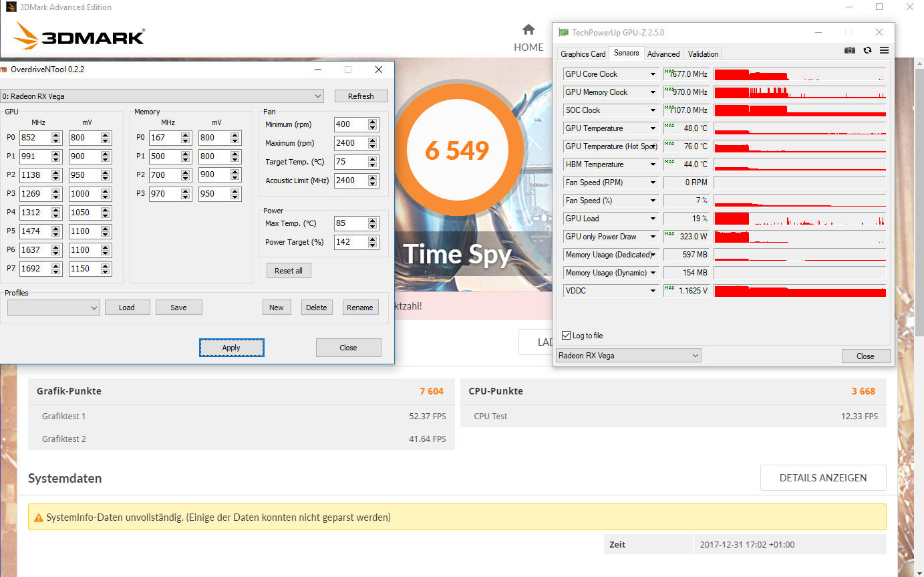Click the 6 549 Time Spy score

pyautogui.click(x=458, y=150)
